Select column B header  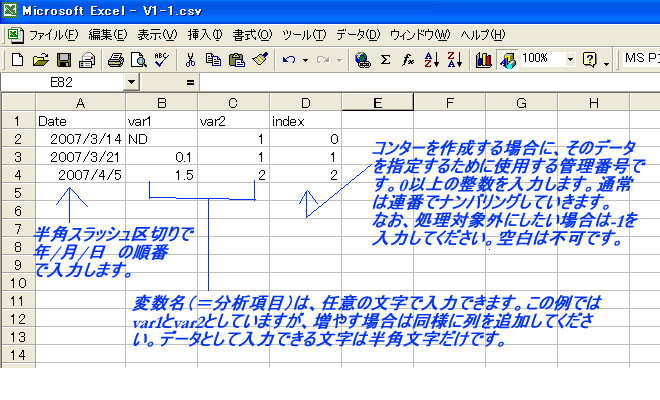(161, 102)
